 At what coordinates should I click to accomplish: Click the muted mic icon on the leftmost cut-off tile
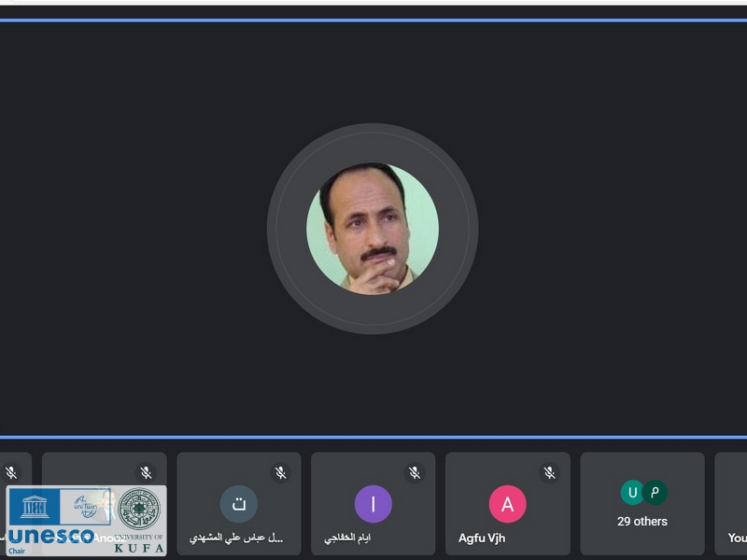11,473
